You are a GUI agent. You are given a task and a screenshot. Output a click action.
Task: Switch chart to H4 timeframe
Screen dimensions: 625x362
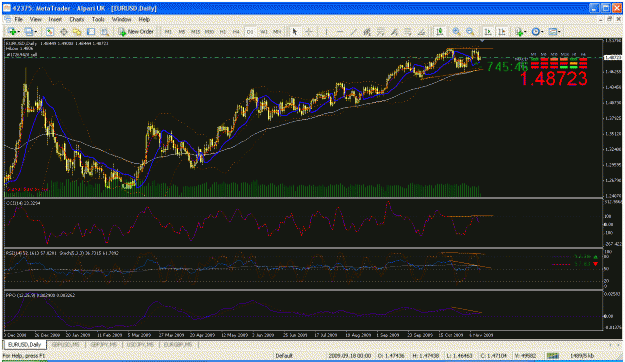pos(236,31)
